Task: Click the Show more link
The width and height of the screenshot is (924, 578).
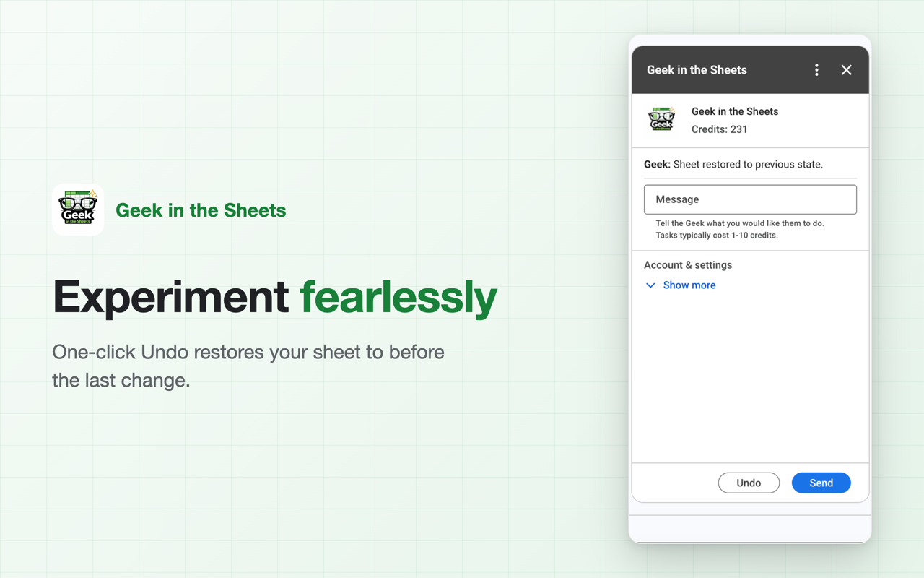Action: (x=689, y=285)
